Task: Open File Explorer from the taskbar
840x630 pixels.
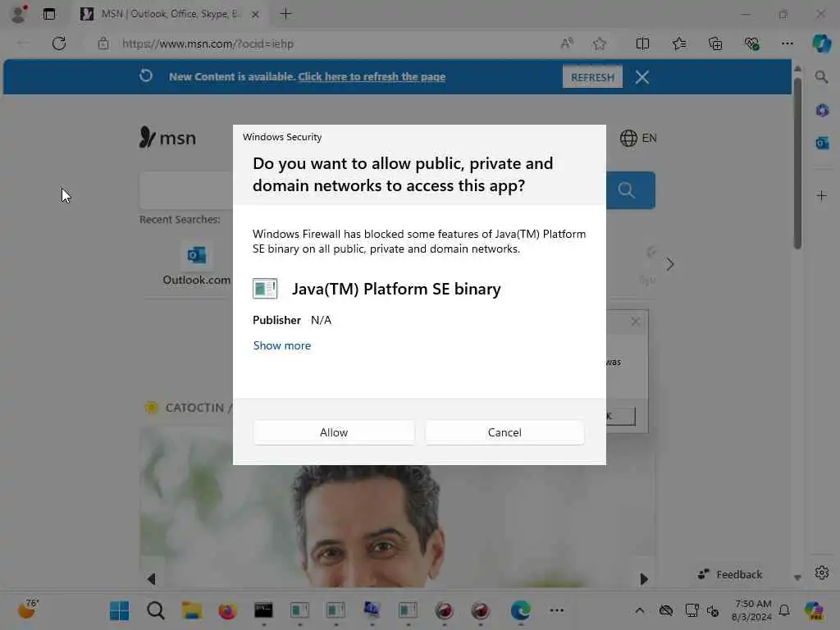Action: [x=191, y=610]
